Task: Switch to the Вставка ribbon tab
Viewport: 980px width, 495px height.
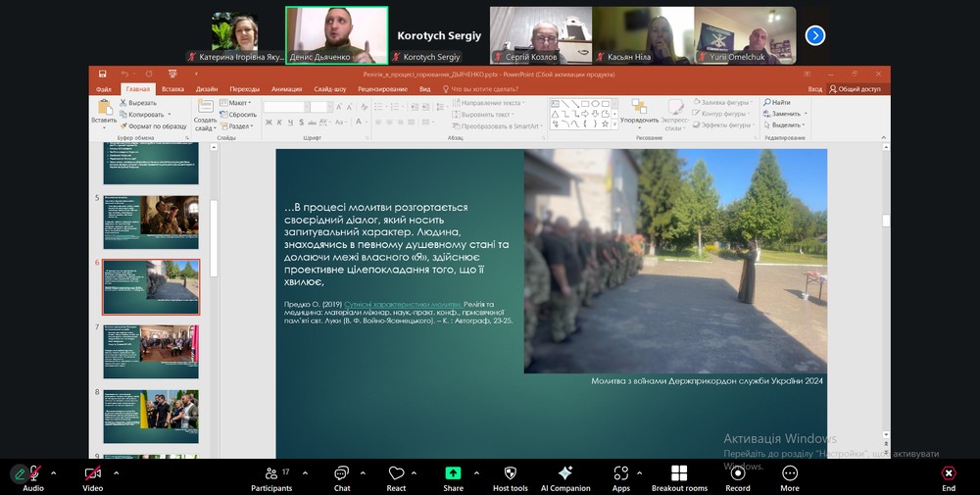Action: (x=172, y=89)
